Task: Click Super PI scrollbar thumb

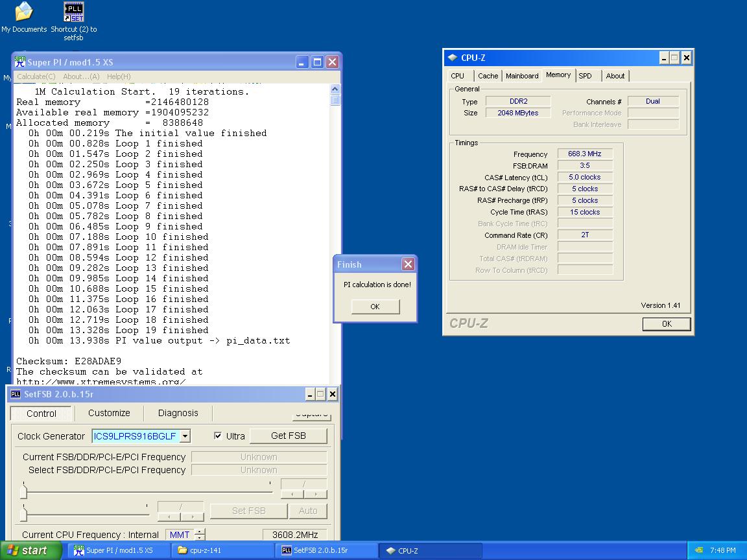Action: [x=335, y=100]
